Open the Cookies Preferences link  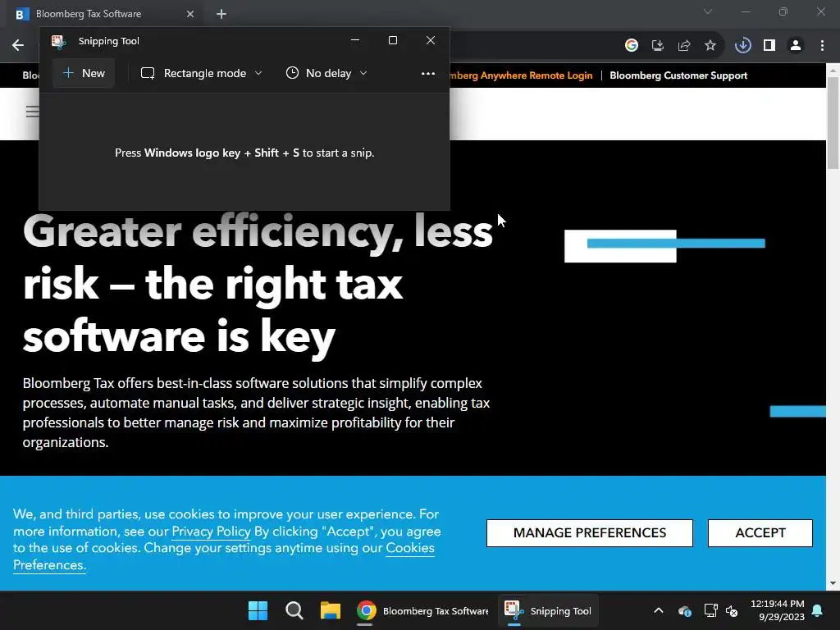224,556
